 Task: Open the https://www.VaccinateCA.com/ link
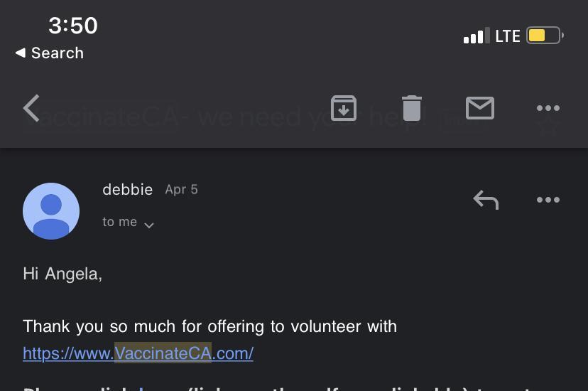click(138, 353)
